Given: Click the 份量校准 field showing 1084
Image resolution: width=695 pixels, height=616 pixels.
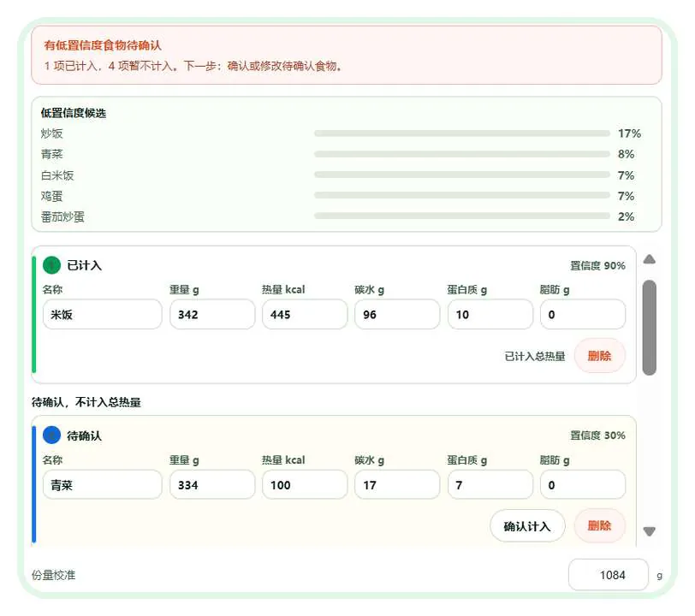Looking at the screenshot, I should [x=608, y=575].
